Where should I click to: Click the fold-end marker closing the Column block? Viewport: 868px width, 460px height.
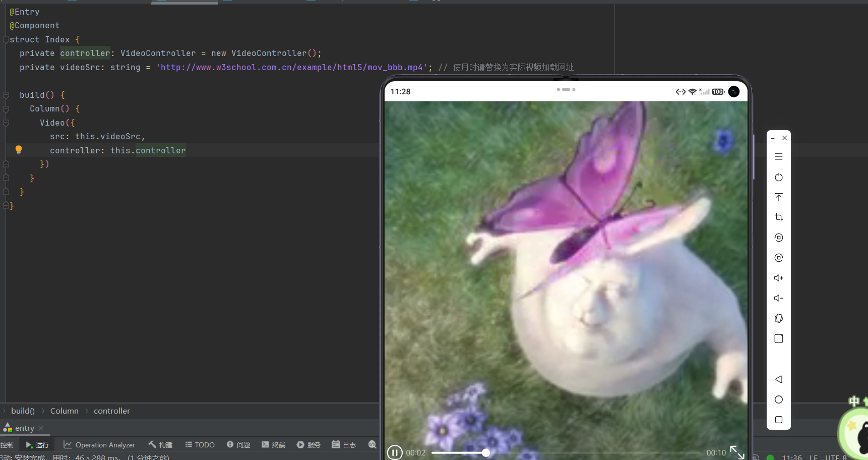[6, 178]
